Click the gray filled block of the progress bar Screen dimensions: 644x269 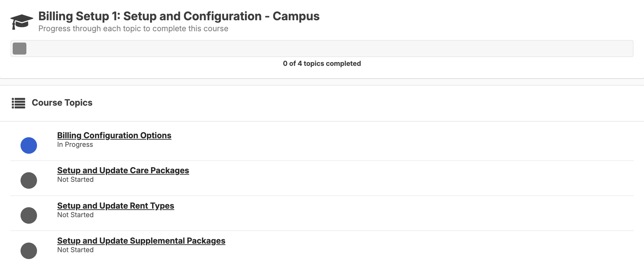coord(20,48)
